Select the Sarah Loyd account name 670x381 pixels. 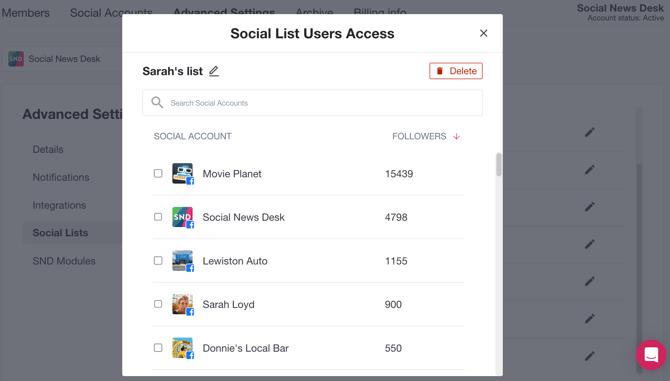tap(228, 305)
